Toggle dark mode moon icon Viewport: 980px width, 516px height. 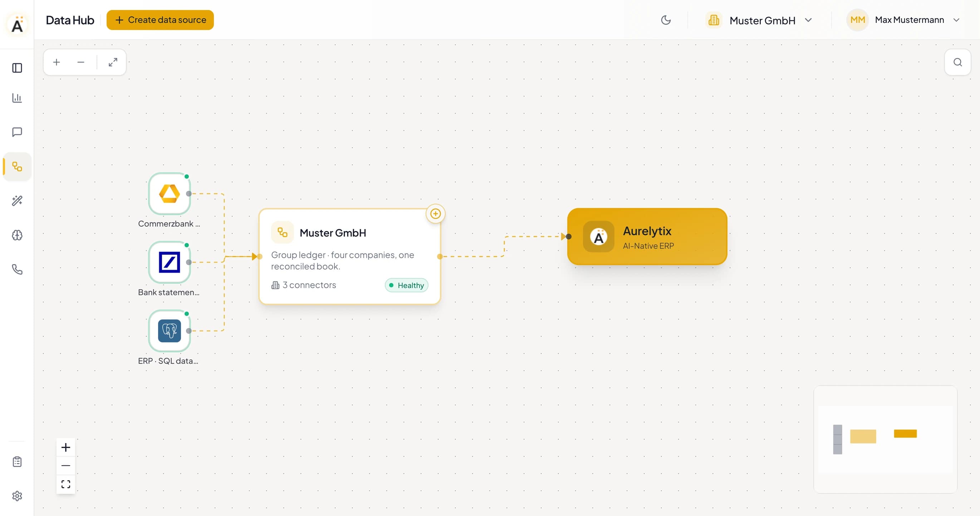click(666, 20)
